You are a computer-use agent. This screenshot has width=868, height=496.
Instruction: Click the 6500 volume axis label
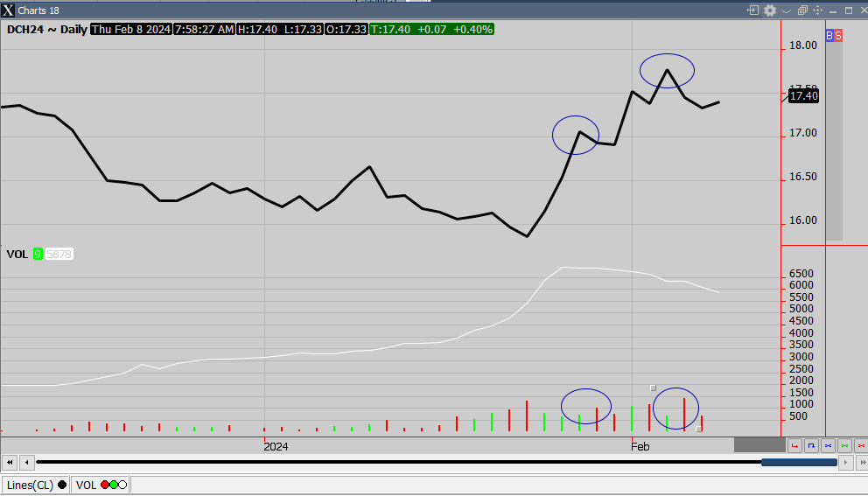coord(801,274)
